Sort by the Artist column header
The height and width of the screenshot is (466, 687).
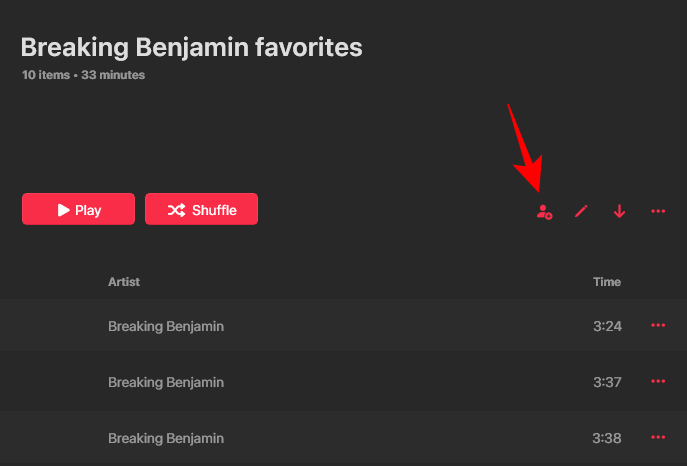point(124,282)
